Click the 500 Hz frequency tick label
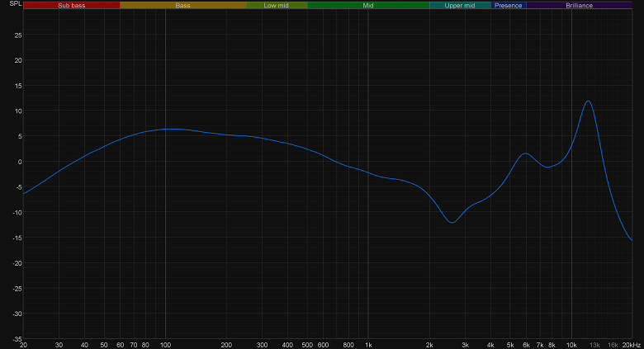This screenshot has height=349, width=644. click(307, 345)
